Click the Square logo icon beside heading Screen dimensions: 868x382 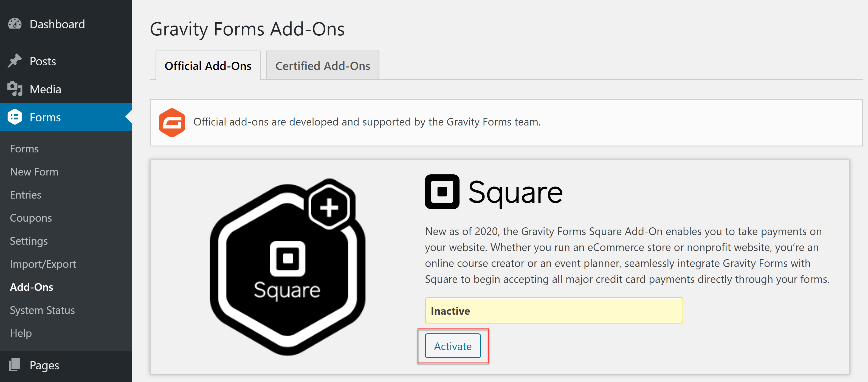pyautogui.click(x=442, y=191)
